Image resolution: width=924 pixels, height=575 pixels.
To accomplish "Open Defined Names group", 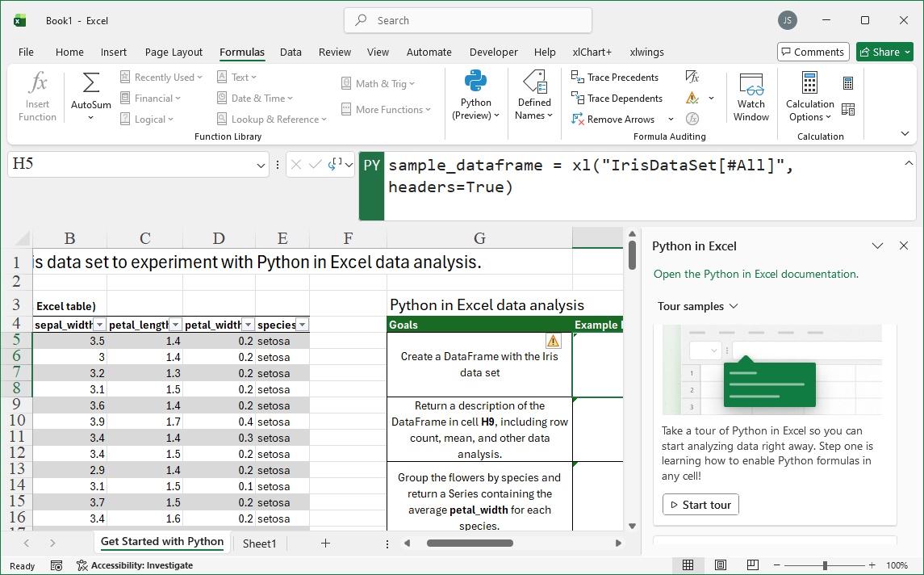I will (534, 97).
